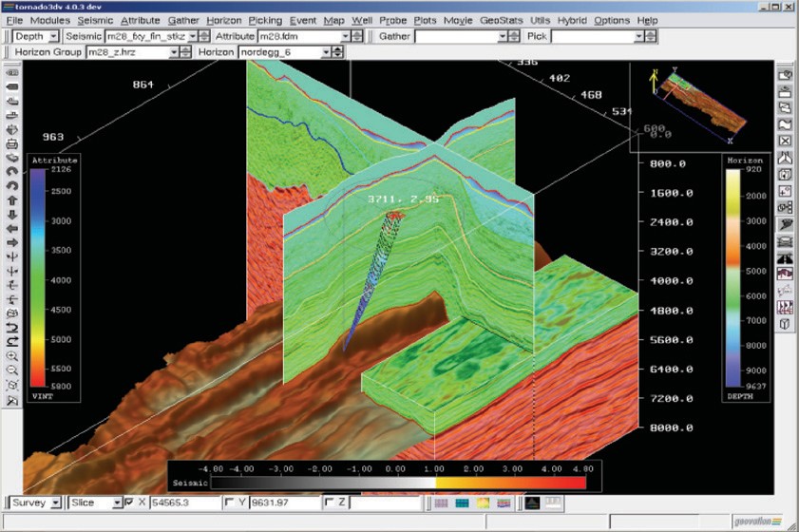Click the Seismic amplitude color bar
The image size is (799, 532).
tap(399, 482)
